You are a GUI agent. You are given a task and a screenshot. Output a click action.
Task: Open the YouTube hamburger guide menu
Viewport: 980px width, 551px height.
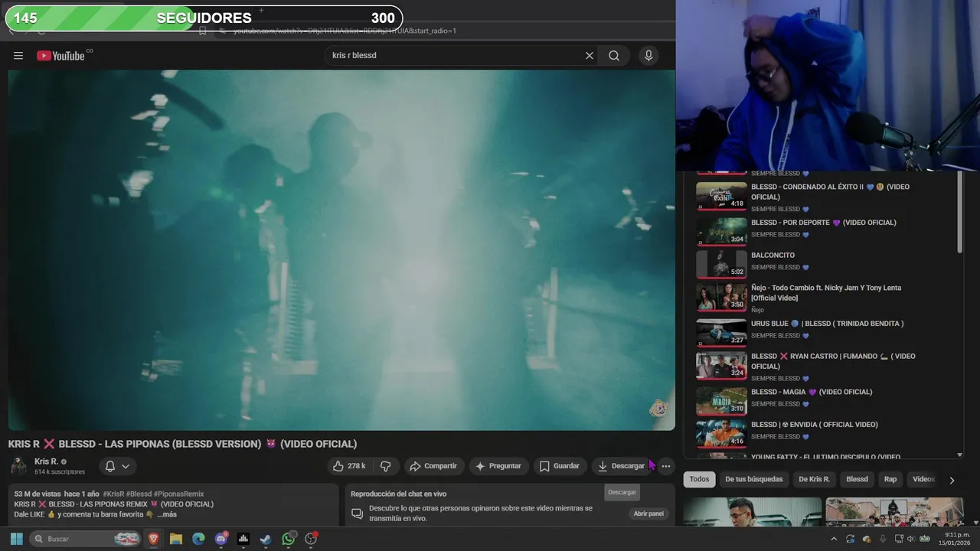click(18, 55)
